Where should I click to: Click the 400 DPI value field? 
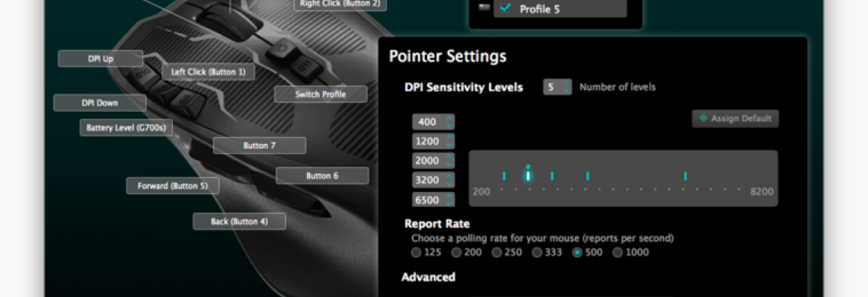pyautogui.click(x=433, y=122)
